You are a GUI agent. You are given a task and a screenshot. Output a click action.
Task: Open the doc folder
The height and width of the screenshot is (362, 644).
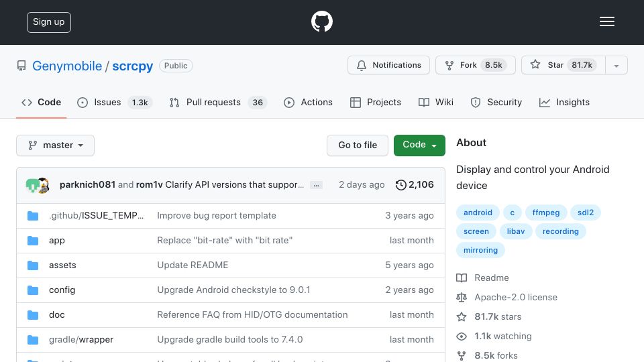56,315
